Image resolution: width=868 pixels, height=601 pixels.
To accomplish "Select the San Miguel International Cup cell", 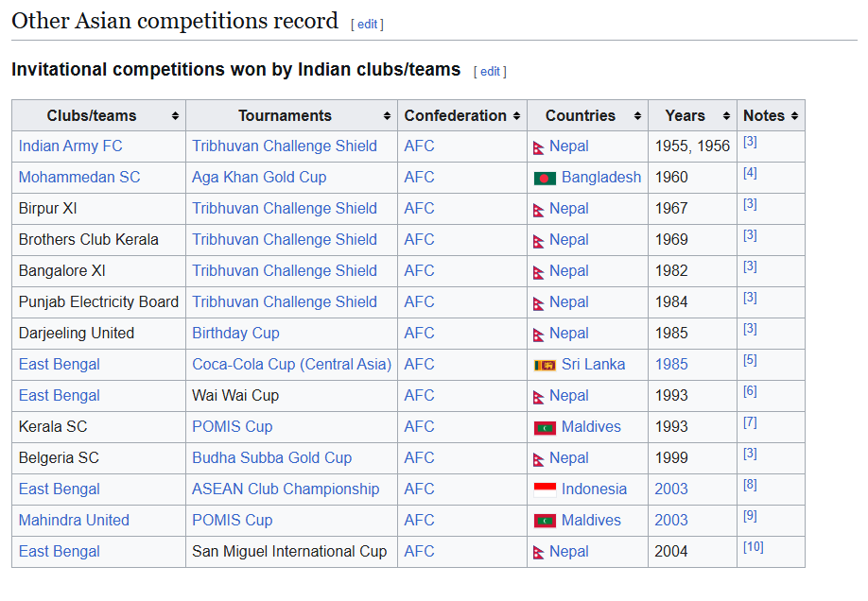I will click(292, 551).
